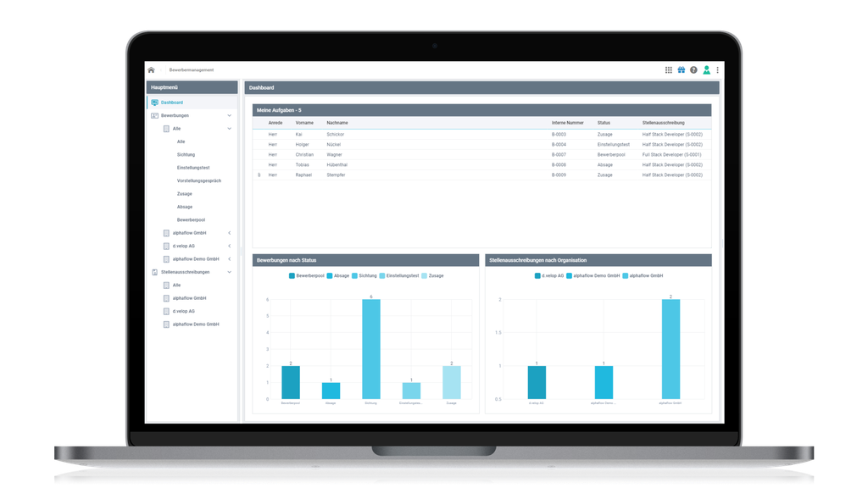Toggle Absage series in status chart legend
This screenshot has width=868, height=499.
click(337, 275)
